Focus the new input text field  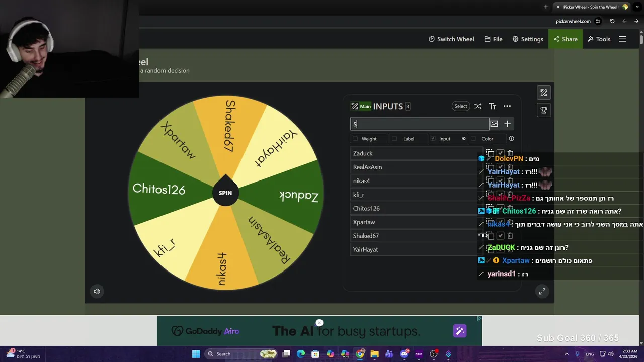click(x=419, y=124)
